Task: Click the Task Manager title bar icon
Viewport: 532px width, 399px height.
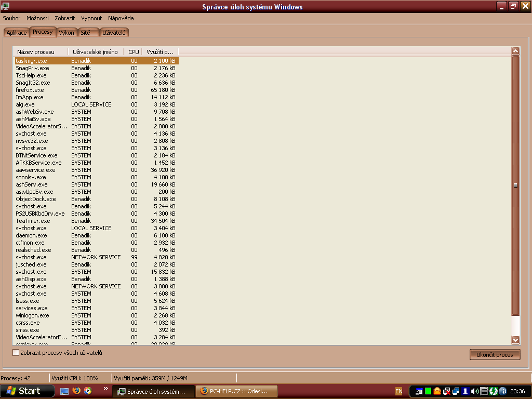Action: click(5, 6)
